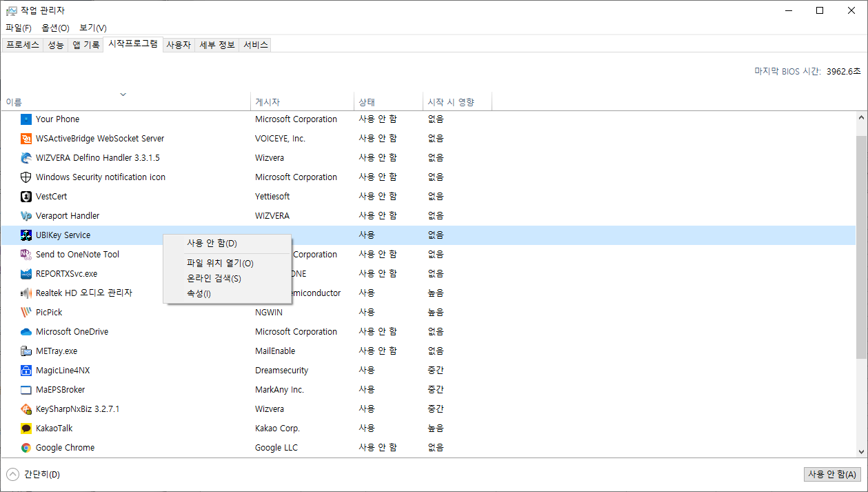The height and width of the screenshot is (492, 868).
Task: Choose 온라인 검색(S) in context menu
Action: point(227,279)
